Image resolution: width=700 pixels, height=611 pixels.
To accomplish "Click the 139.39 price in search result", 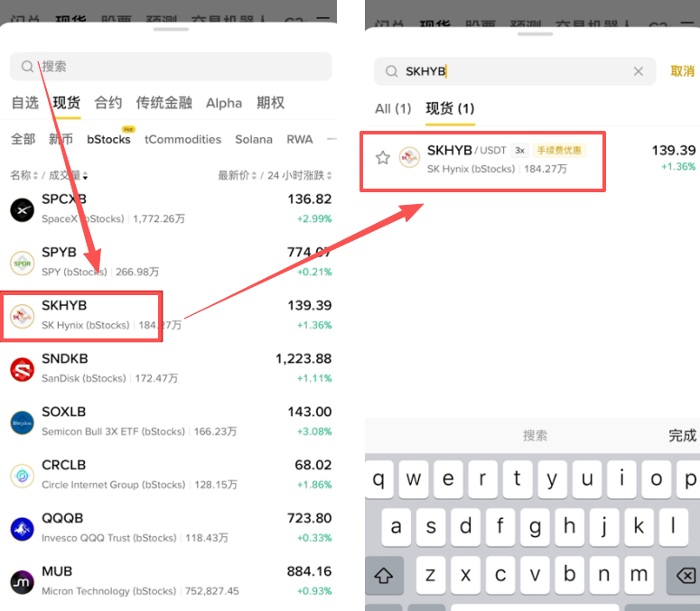I will pos(673,151).
